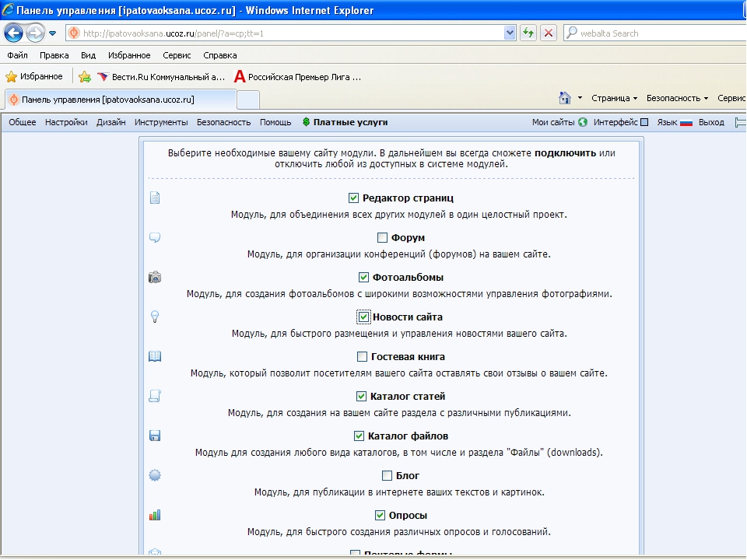Click the Refresh page icon
Image resolution: width=747 pixels, height=560 pixels.
528,33
